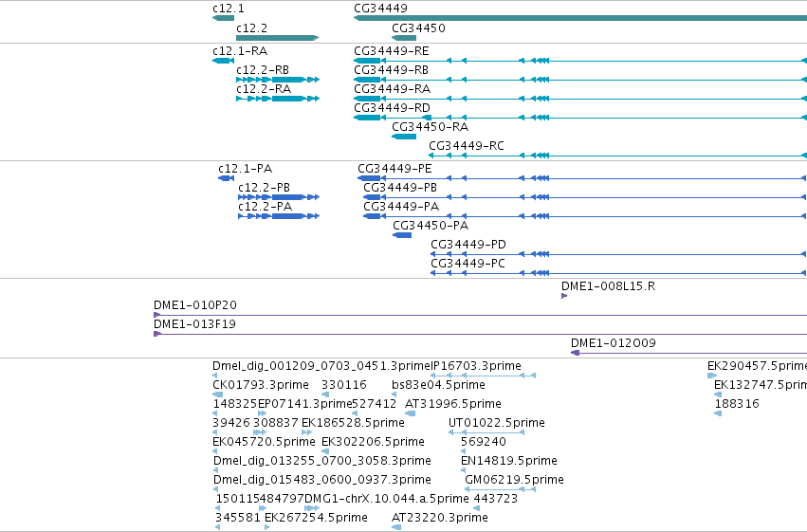Viewport: 807px width, 532px height.
Task: Select the CK01793.3prime EST
Action: 218,394
